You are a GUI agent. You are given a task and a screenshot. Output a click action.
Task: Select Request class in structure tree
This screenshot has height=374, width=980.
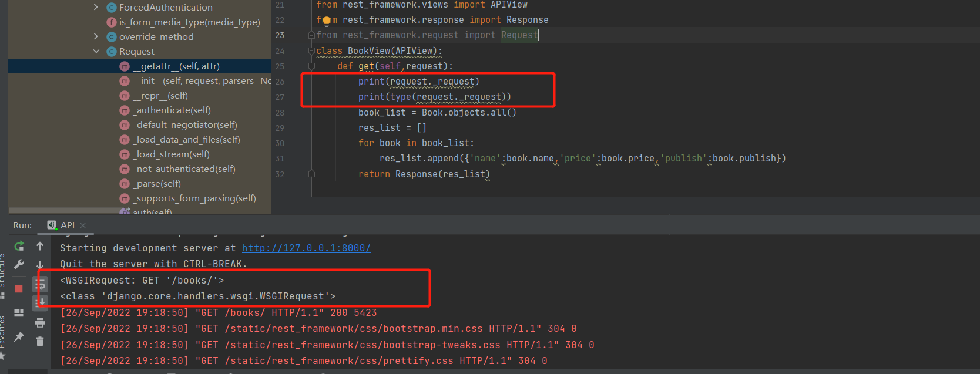coord(136,51)
